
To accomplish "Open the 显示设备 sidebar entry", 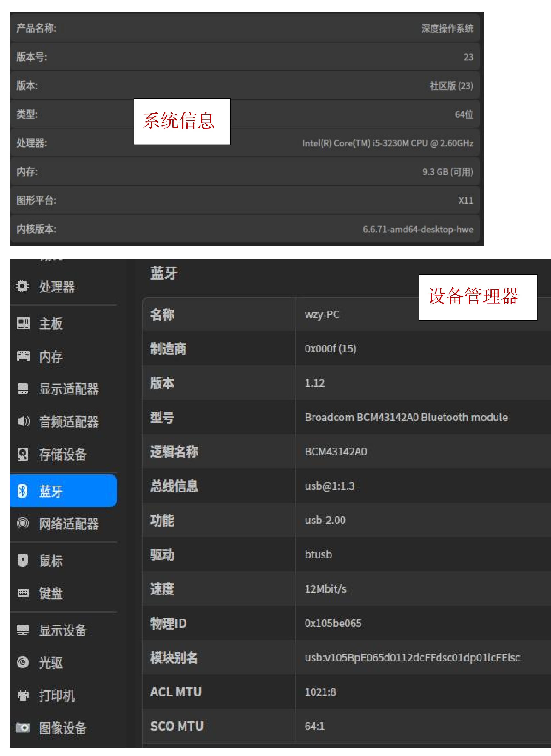I will point(63,630).
